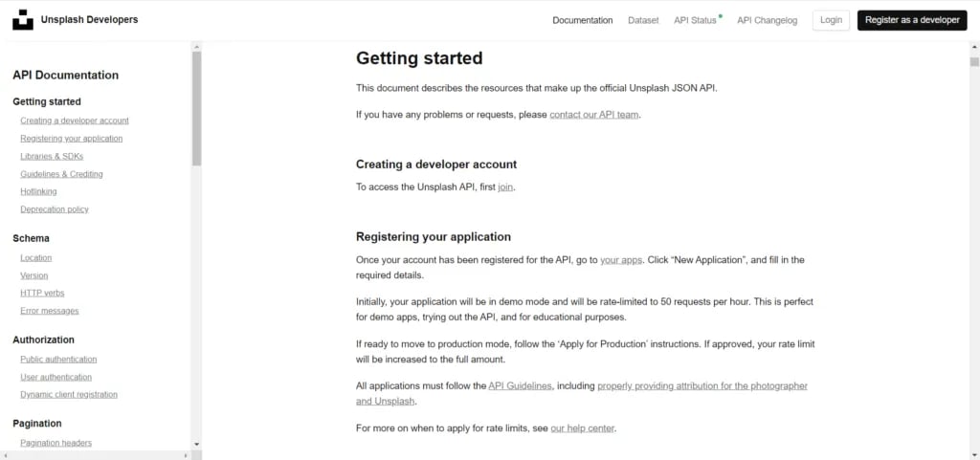
Task: Open the API Changelog page
Action: click(767, 20)
